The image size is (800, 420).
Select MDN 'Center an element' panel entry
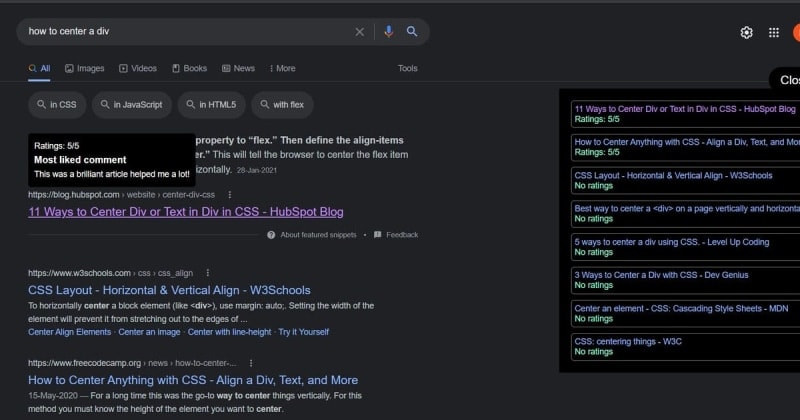685,313
